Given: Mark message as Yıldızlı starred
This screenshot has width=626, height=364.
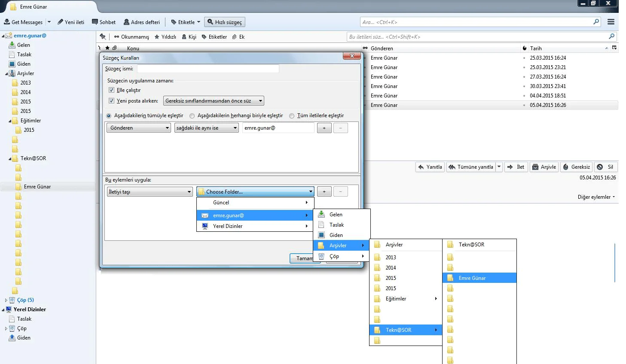Looking at the screenshot, I should pos(165,37).
